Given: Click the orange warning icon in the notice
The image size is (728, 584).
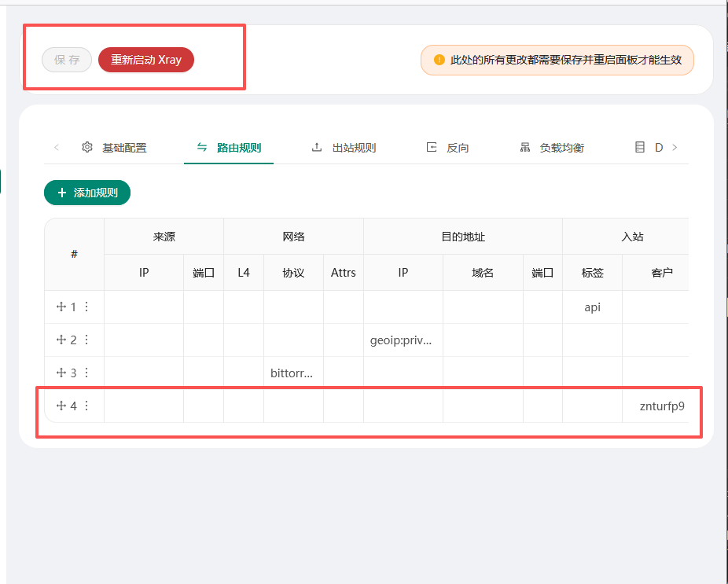Looking at the screenshot, I should pos(439,60).
